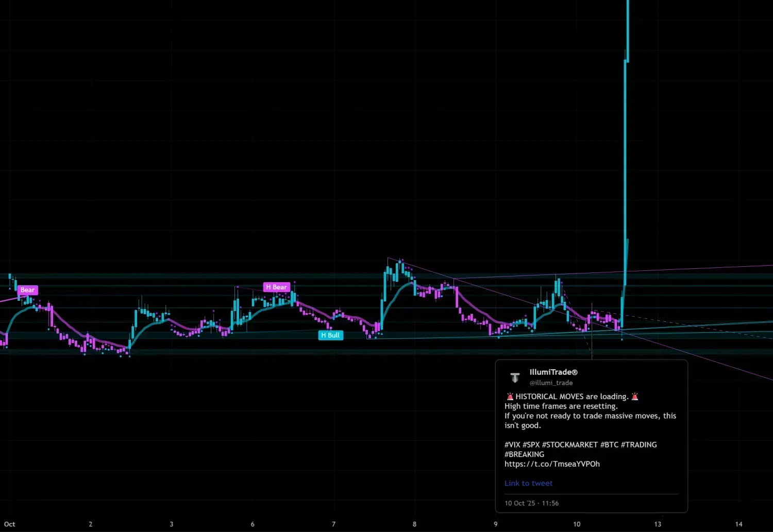The image size is (773, 532).
Task: Click the IllumiTrade® display name
Action: (553, 372)
